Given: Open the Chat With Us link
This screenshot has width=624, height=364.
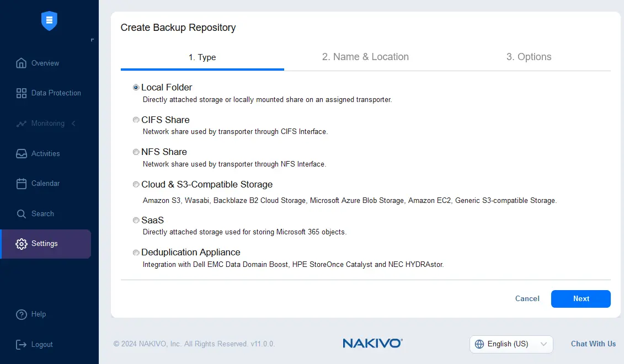Looking at the screenshot, I should pyautogui.click(x=593, y=344).
